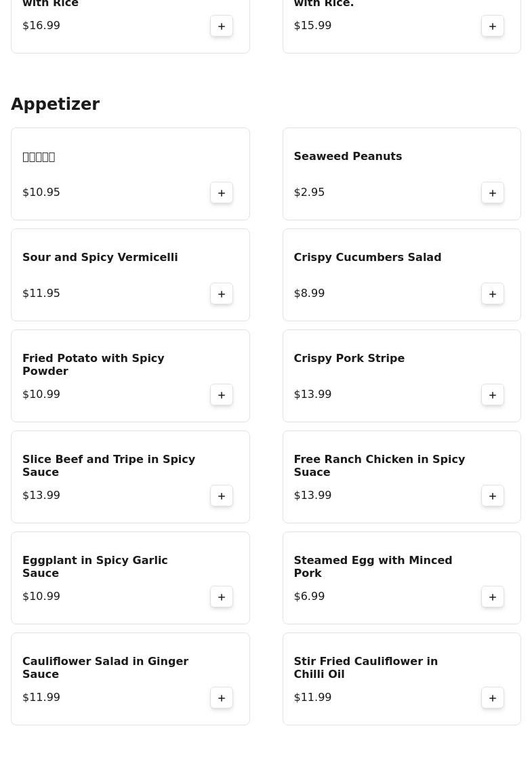Add the $16.99 rice dish to cart
Image resolution: width=532 pixels, height=764 pixels.
pyautogui.click(x=222, y=26)
